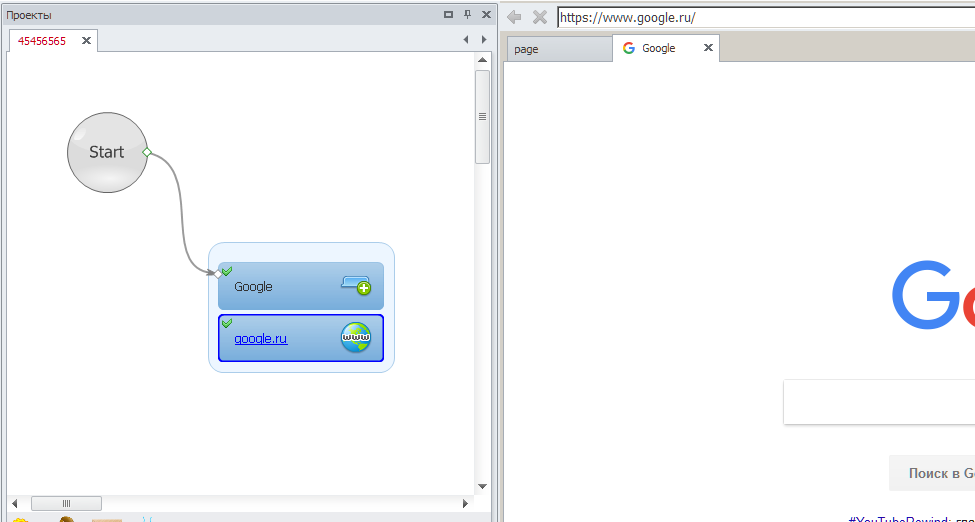Click the add-tab icon in Google action
The height and width of the screenshot is (522, 975).
(356, 286)
